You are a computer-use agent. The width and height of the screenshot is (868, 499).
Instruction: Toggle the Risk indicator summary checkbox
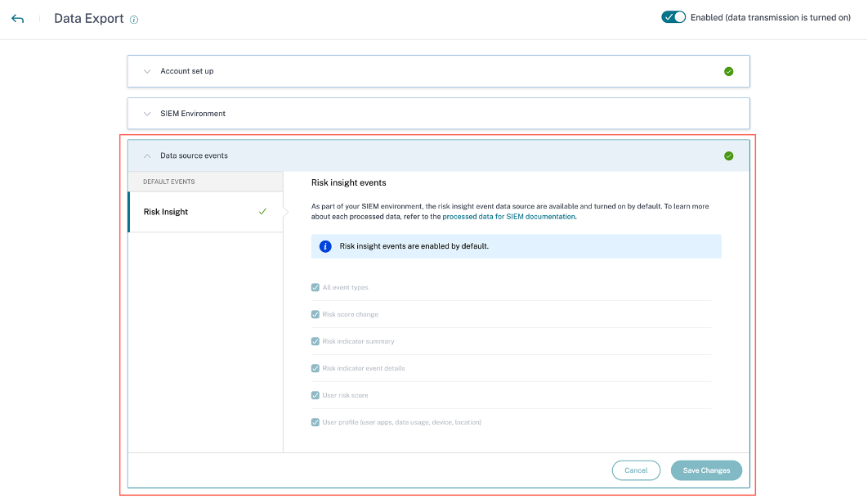(315, 341)
